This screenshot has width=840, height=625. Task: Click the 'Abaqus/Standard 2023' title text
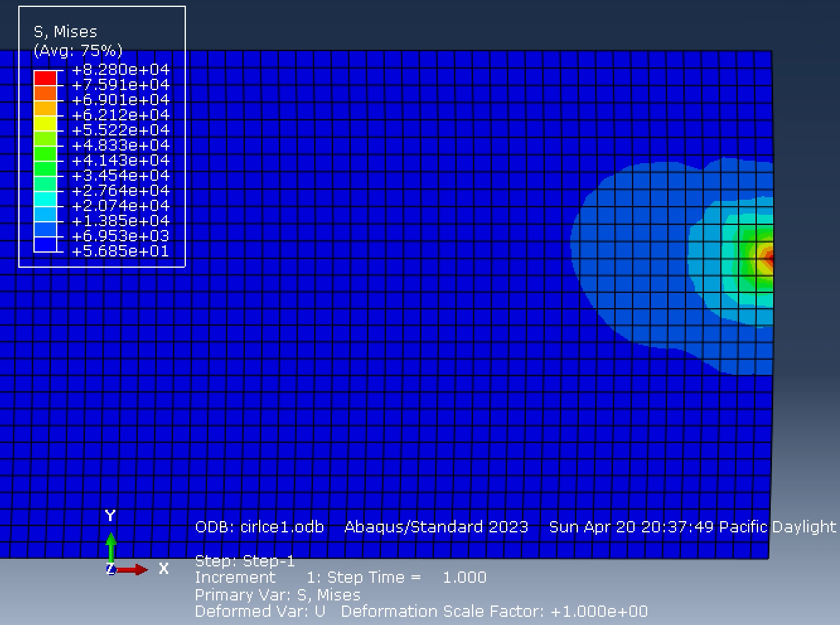[x=436, y=527]
